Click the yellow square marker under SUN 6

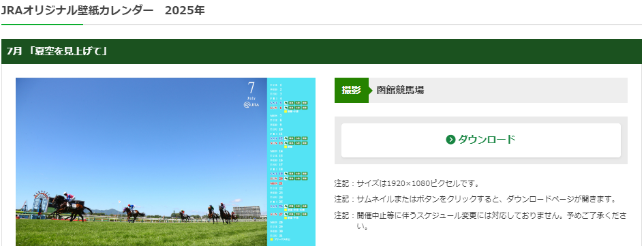[286, 111]
